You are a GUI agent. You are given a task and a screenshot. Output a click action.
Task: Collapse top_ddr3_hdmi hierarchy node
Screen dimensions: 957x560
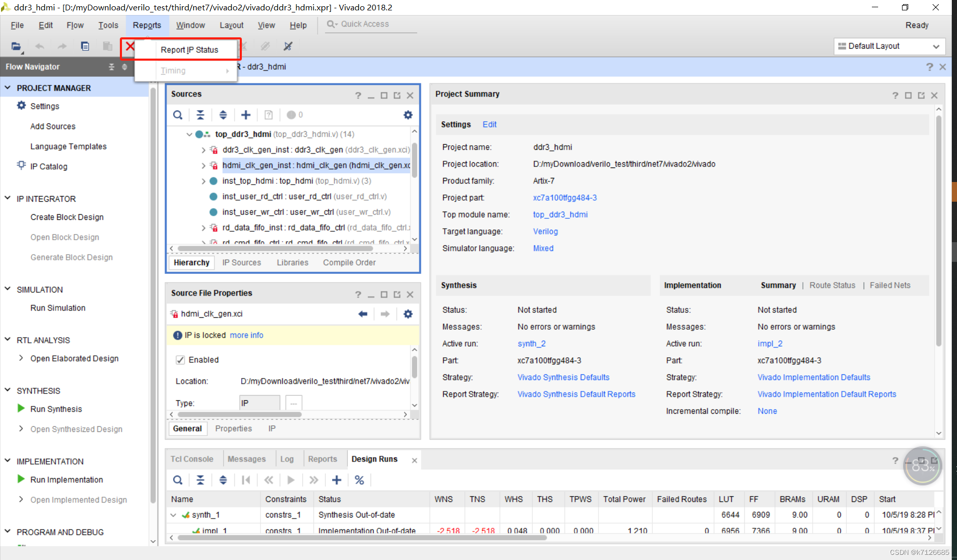click(x=189, y=134)
